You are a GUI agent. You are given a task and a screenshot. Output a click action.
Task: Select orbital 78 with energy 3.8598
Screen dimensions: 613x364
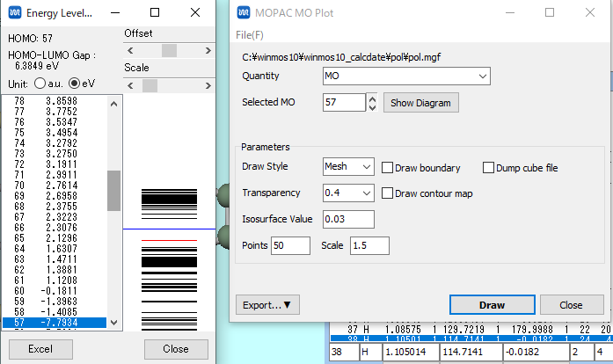tap(55, 101)
